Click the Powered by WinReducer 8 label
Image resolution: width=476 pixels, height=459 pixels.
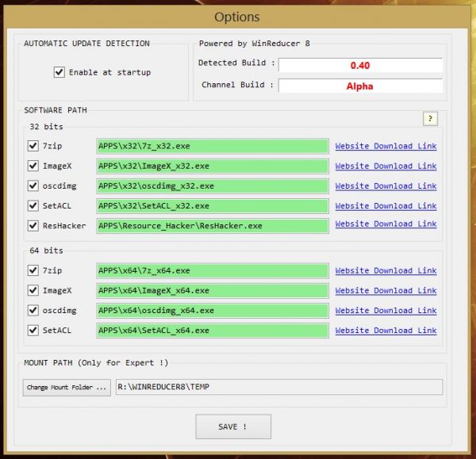tap(255, 44)
